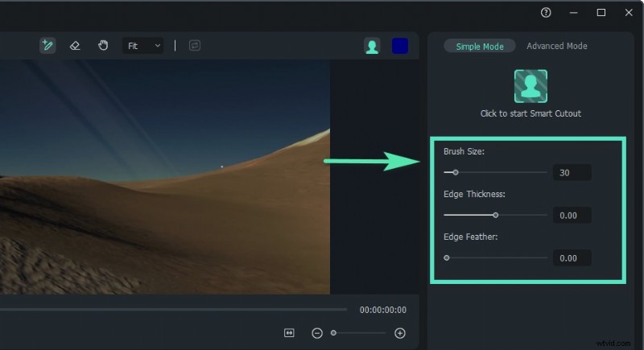Screen dimensions: 644x350
Task: Open the help question mark icon
Action: [x=546, y=13]
